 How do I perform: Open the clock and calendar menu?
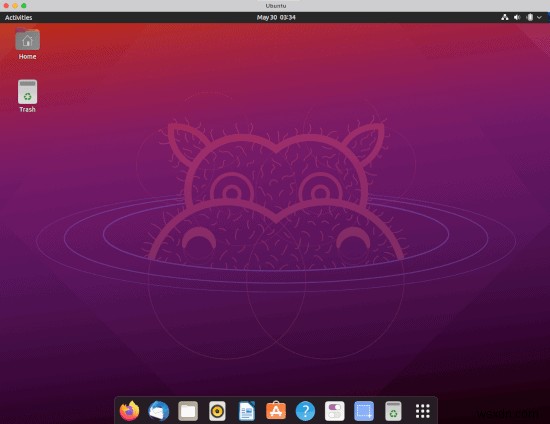[276, 18]
